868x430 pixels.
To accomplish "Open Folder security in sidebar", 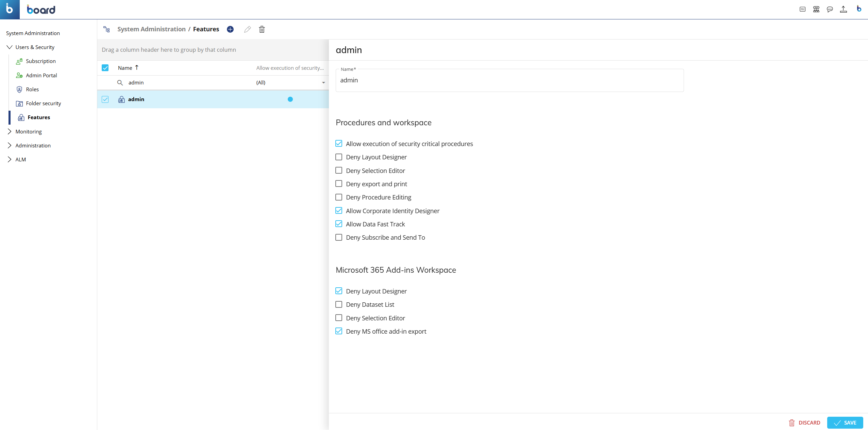I will click(44, 103).
